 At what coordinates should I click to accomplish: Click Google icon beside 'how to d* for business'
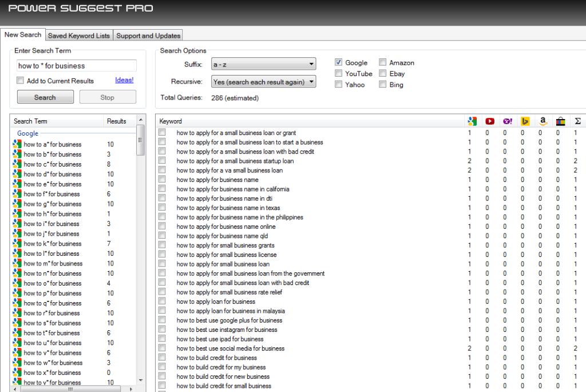[x=17, y=174]
